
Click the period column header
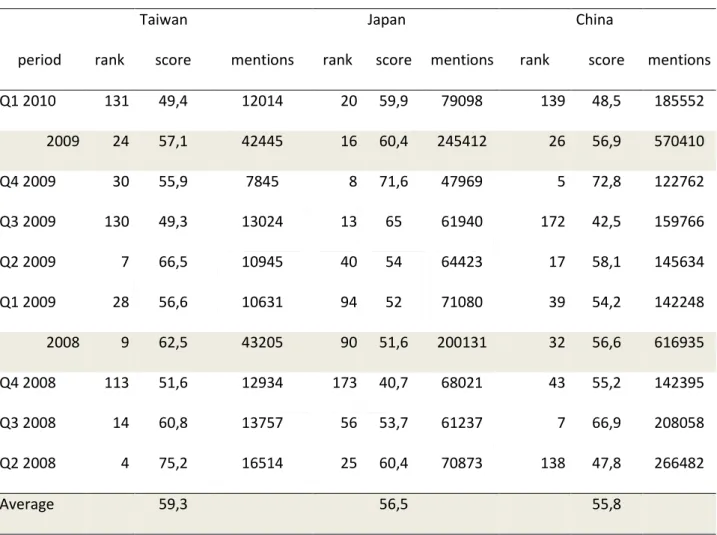click(x=39, y=60)
